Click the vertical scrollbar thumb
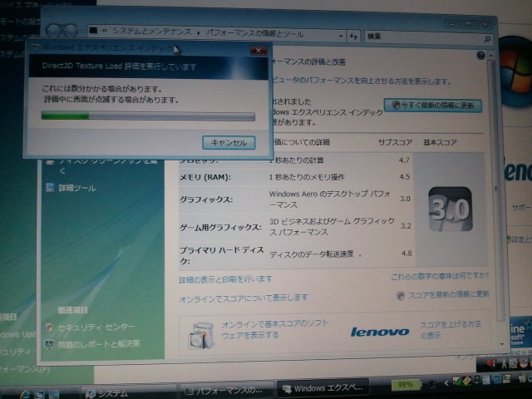Image resolution: width=532 pixels, height=399 pixels. (x=495, y=189)
